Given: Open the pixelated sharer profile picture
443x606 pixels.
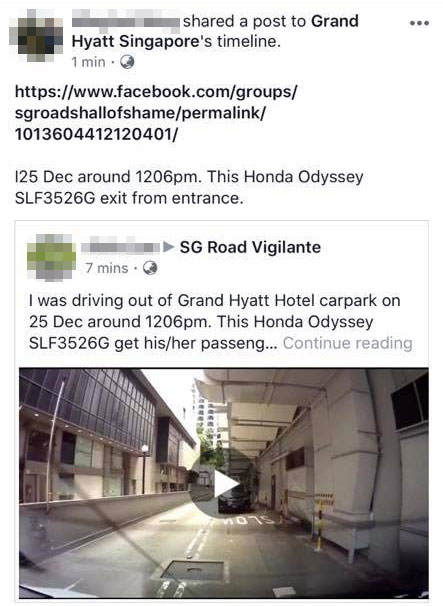Looking at the screenshot, I should [36, 36].
